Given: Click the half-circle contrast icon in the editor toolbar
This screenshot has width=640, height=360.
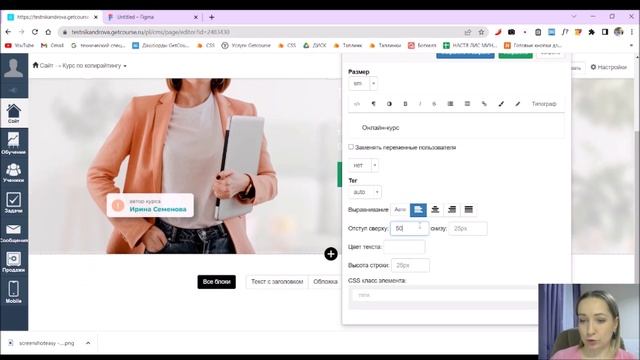Looking at the screenshot, I should tap(389, 104).
